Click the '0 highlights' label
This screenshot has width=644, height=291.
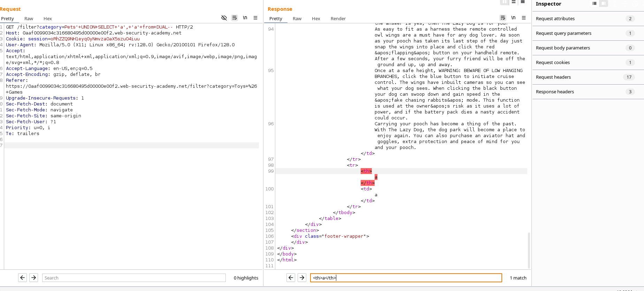point(246,278)
